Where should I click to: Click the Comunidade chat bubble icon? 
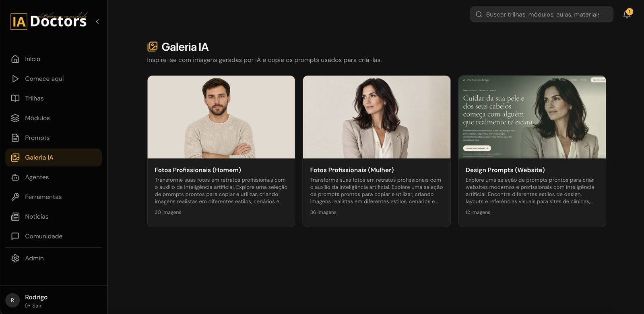point(15,236)
